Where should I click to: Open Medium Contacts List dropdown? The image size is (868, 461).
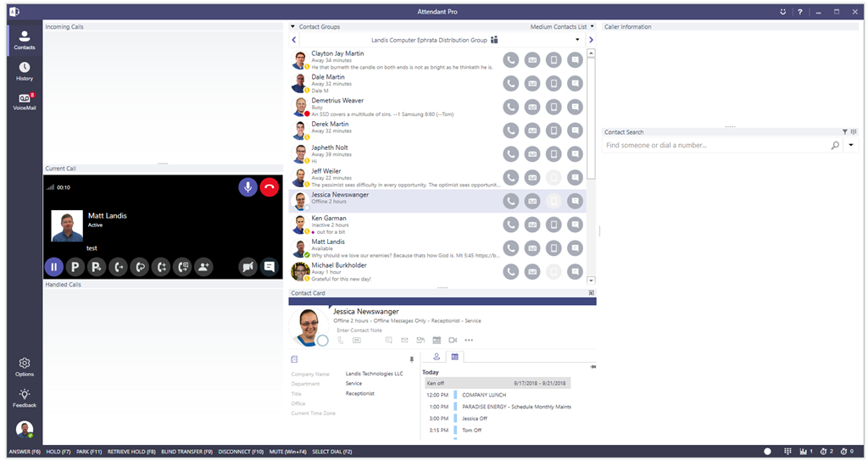pyautogui.click(x=593, y=26)
